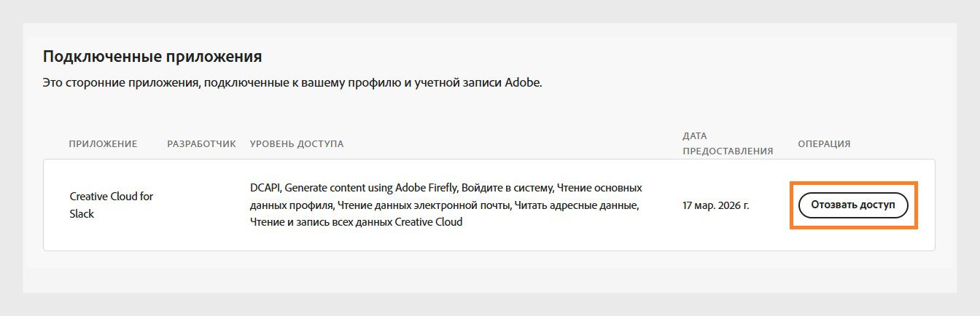Viewport: 980px width, 316px height.
Task: Click the ПРИЛОЖЕНИЕ column header
Action: pyautogui.click(x=103, y=144)
